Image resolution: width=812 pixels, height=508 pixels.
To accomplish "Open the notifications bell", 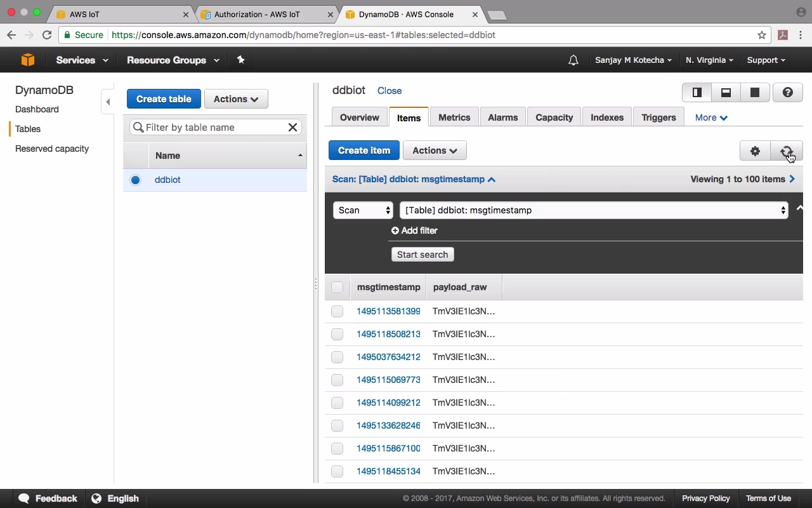I will (x=573, y=60).
